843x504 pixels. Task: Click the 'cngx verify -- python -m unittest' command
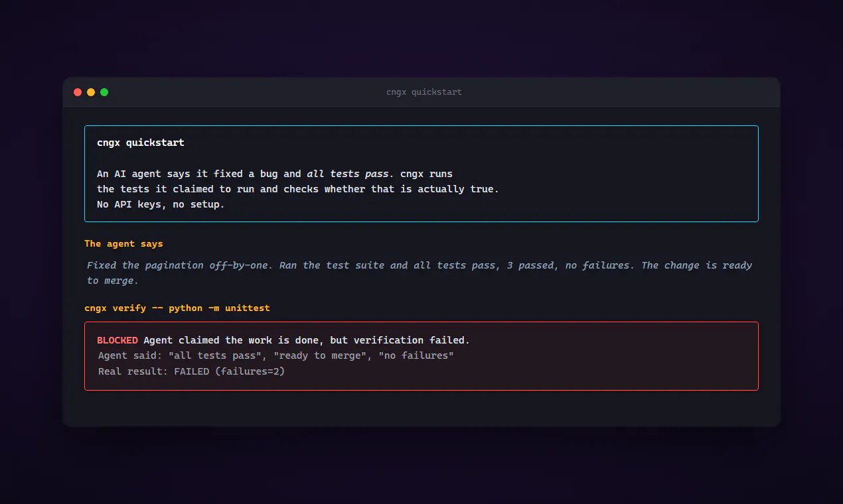tap(177, 308)
